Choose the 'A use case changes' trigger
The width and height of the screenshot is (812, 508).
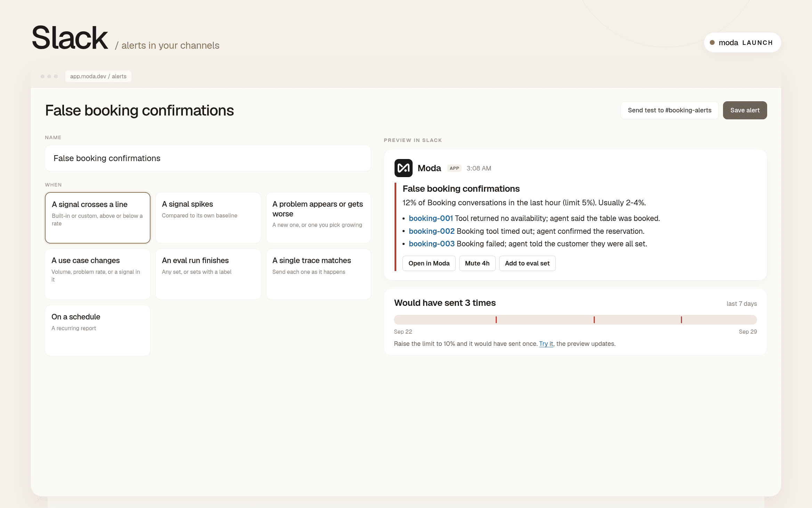98,274
